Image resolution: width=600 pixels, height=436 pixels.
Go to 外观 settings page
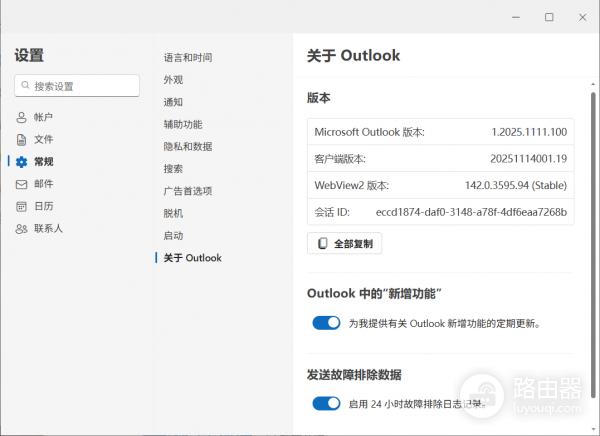[173, 80]
